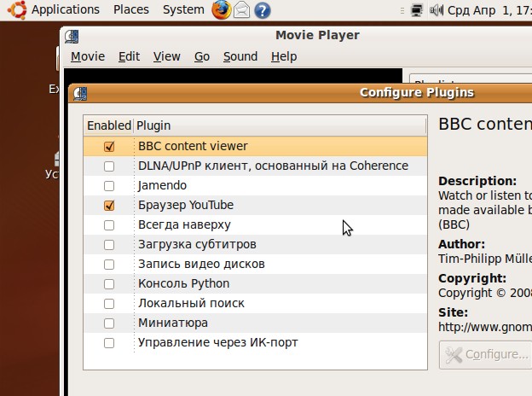Viewport: 532px width, 396px height.
Task: Uncheck the Браузер YouTube plugin
Action: pos(109,206)
